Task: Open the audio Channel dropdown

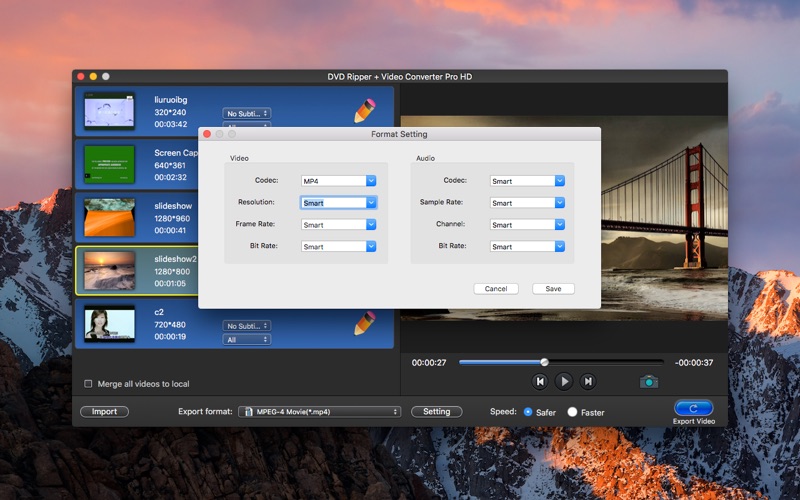Action: click(527, 225)
